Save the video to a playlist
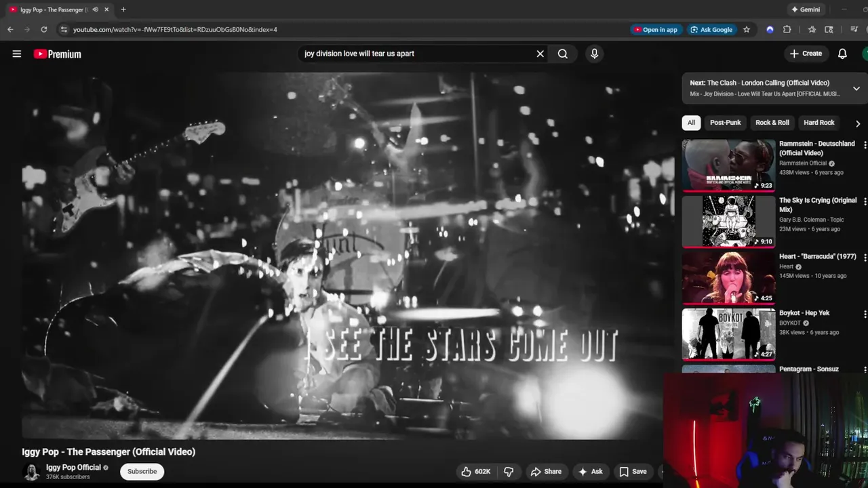 click(633, 472)
